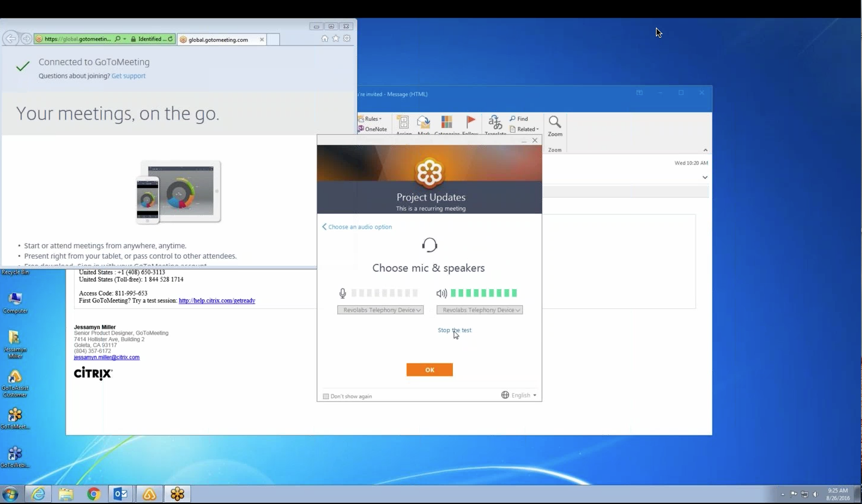This screenshot has height=504, width=862.
Task: Click the speaker volume icon in the dialog
Action: pyautogui.click(x=441, y=293)
